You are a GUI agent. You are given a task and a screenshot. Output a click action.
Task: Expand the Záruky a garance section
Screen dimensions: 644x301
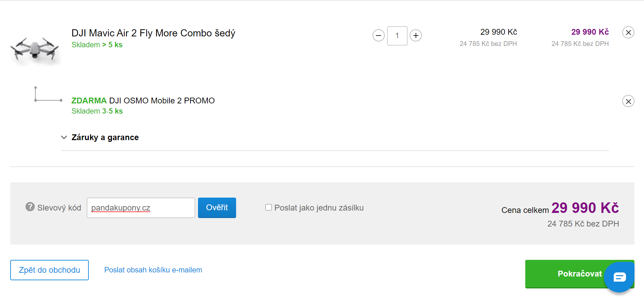coord(105,137)
